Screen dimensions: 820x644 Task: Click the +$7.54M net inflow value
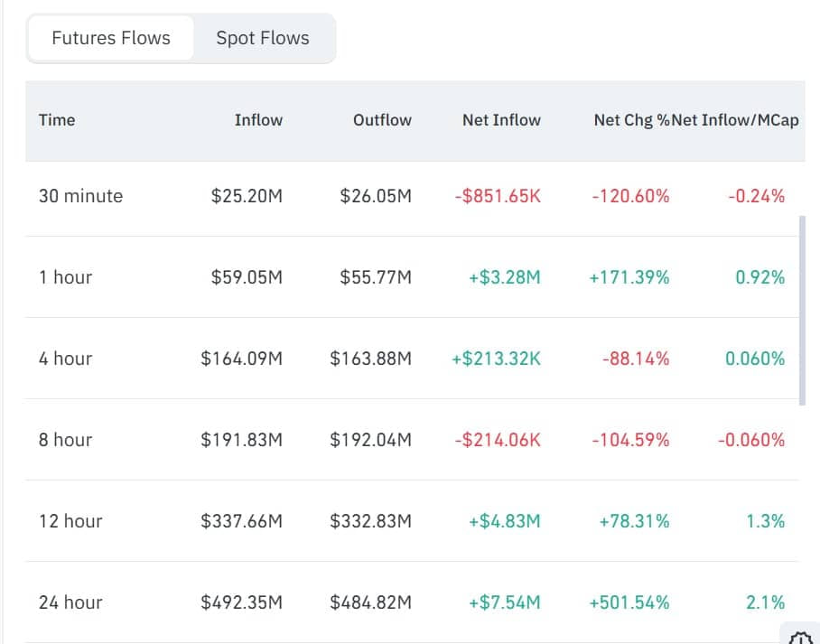[x=504, y=602]
